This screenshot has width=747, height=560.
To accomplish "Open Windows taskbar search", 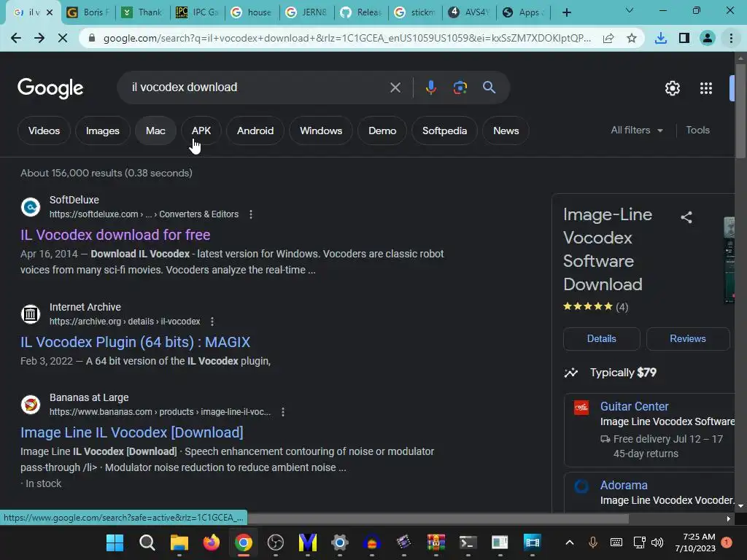I will pyautogui.click(x=147, y=542).
